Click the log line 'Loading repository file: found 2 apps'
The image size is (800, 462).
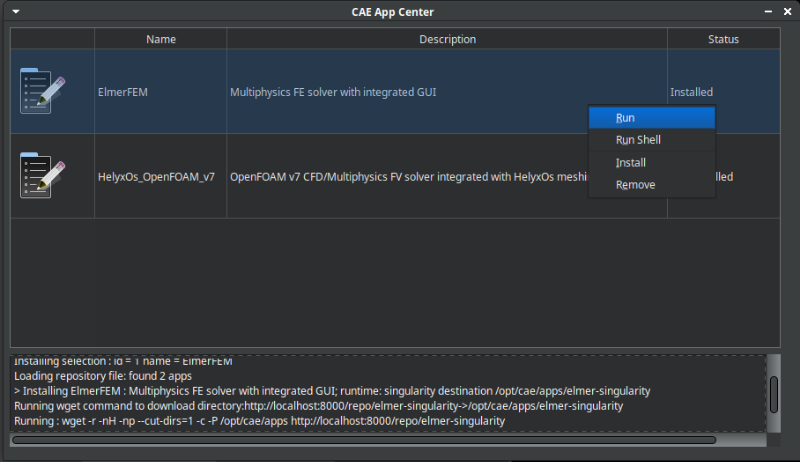coord(103,376)
